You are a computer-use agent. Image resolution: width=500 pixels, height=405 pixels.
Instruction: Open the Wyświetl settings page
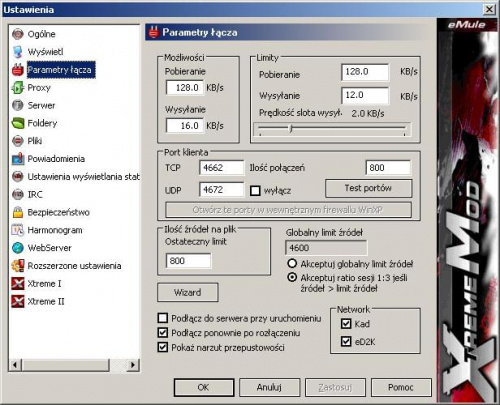[x=45, y=52]
